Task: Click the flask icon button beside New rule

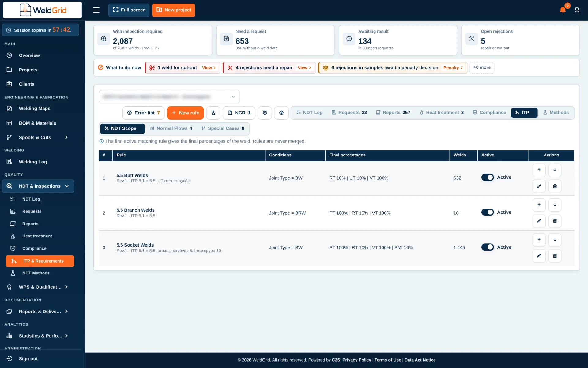Action: pos(213,113)
